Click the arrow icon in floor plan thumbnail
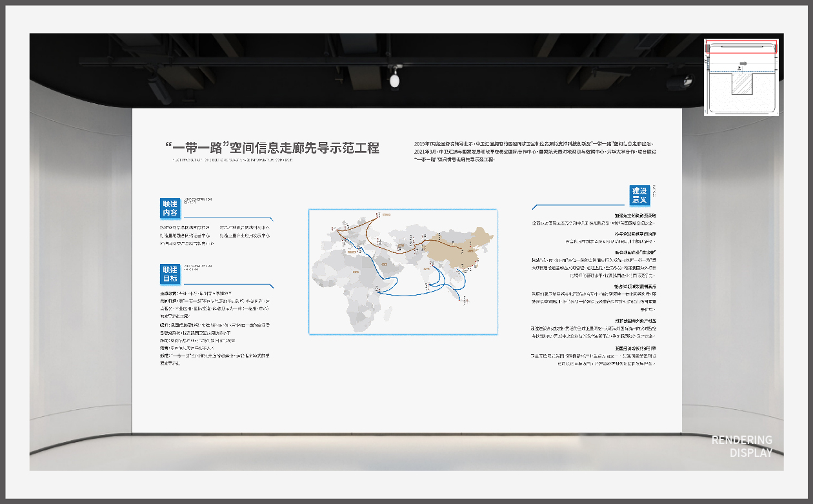 click(x=743, y=63)
